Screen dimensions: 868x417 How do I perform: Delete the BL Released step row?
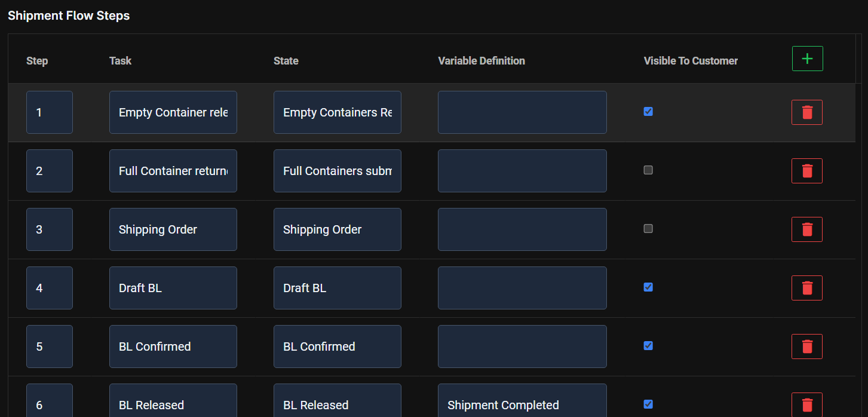pos(807,405)
